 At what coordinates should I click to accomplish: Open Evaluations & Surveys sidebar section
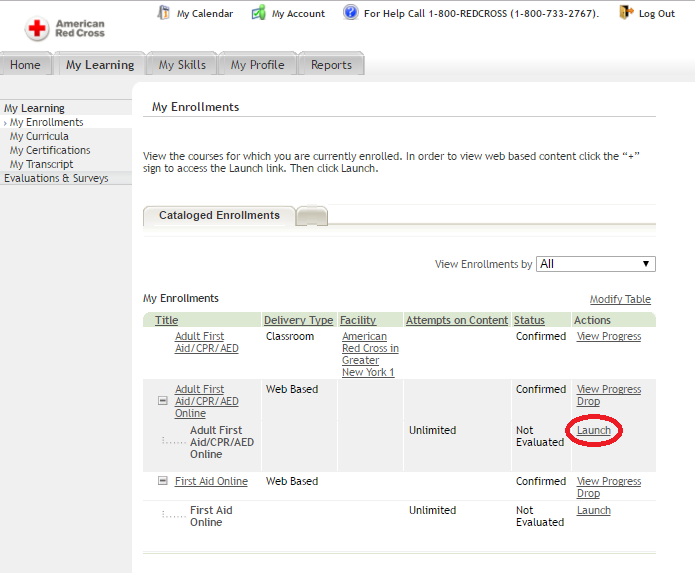coord(56,178)
